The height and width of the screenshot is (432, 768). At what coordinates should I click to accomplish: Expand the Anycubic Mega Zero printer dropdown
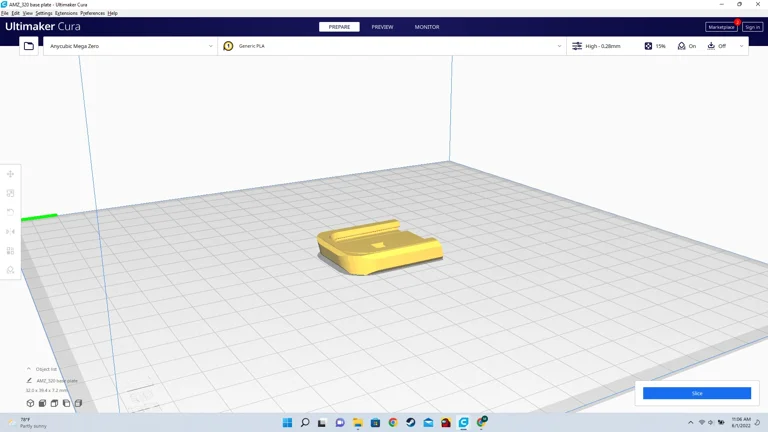pyautogui.click(x=211, y=46)
